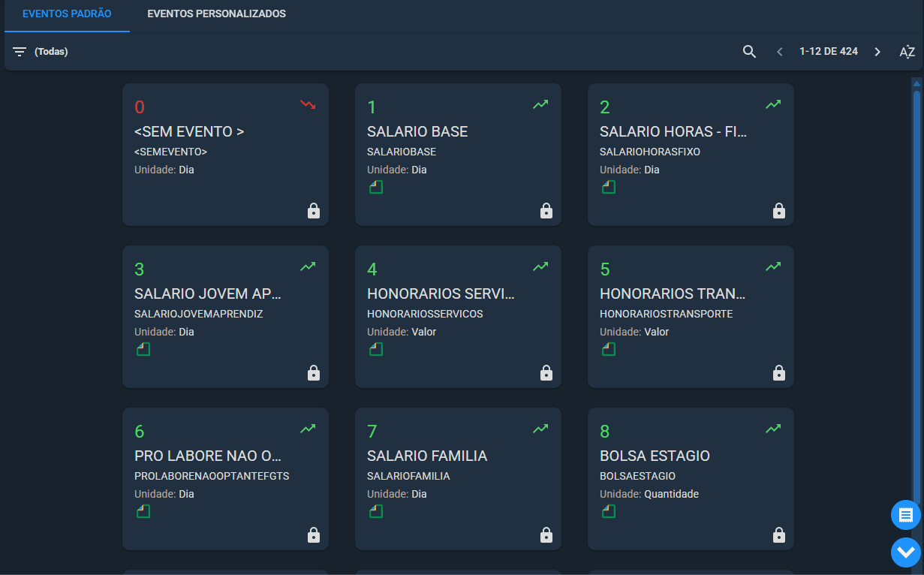The width and height of the screenshot is (924, 575).
Task: Click the document icon on BOLSA ESTAGIO card
Action: point(609,511)
